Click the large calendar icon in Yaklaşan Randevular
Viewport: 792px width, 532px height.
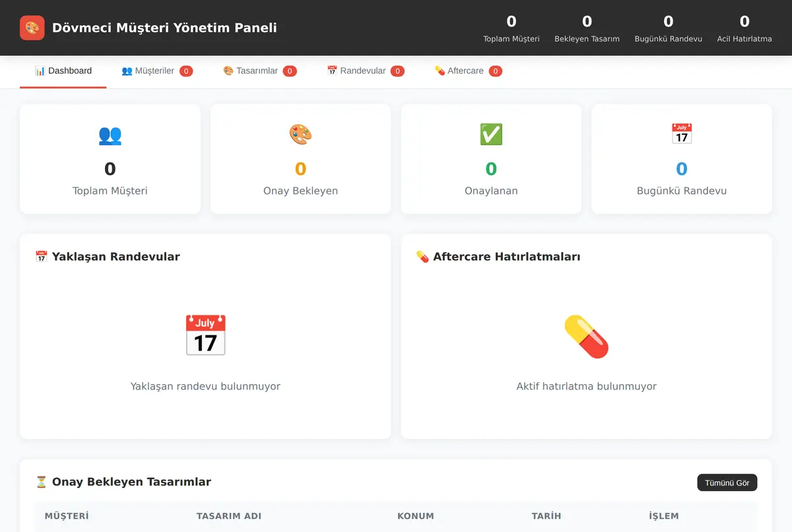[205, 335]
